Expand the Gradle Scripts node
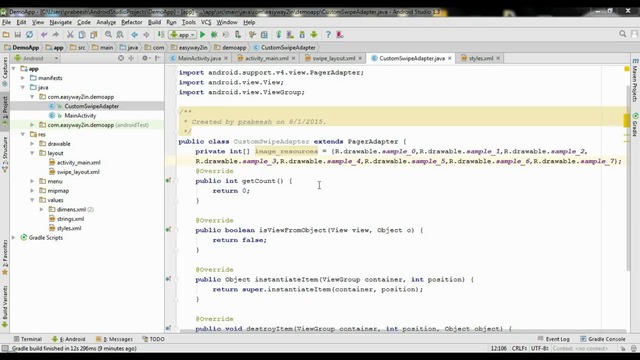 click(x=14, y=238)
